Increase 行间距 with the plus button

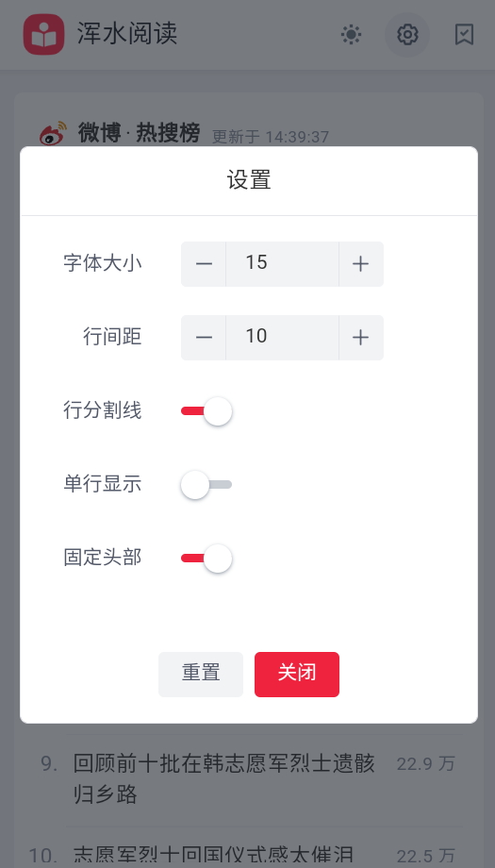pyautogui.click(x=361, y=338)
